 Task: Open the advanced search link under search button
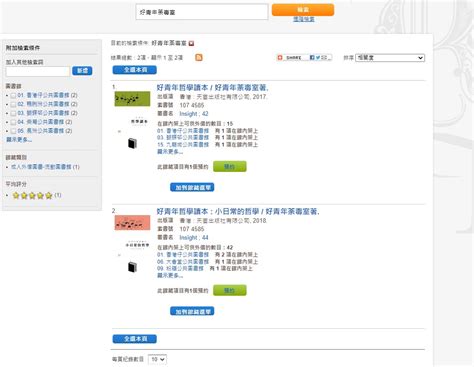tap(304, 19)
